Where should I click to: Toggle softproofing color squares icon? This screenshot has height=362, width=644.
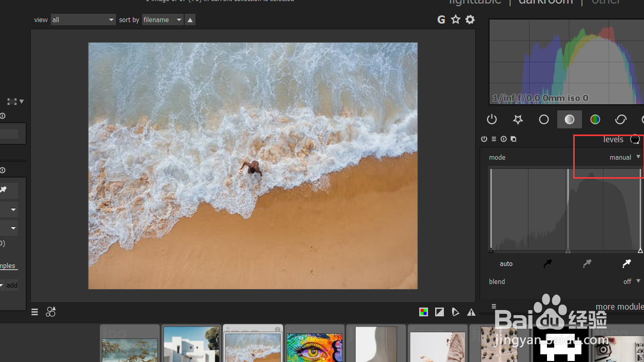click(423, 312)
